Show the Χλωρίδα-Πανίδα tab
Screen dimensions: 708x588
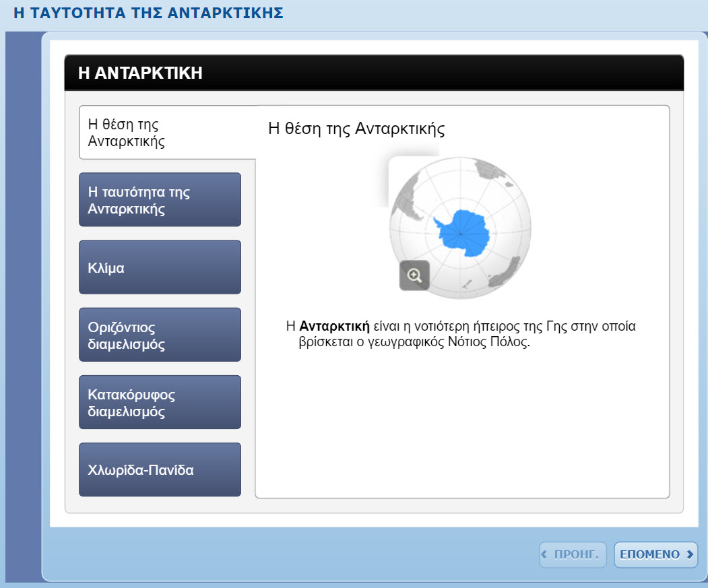(x=160, y=470)
